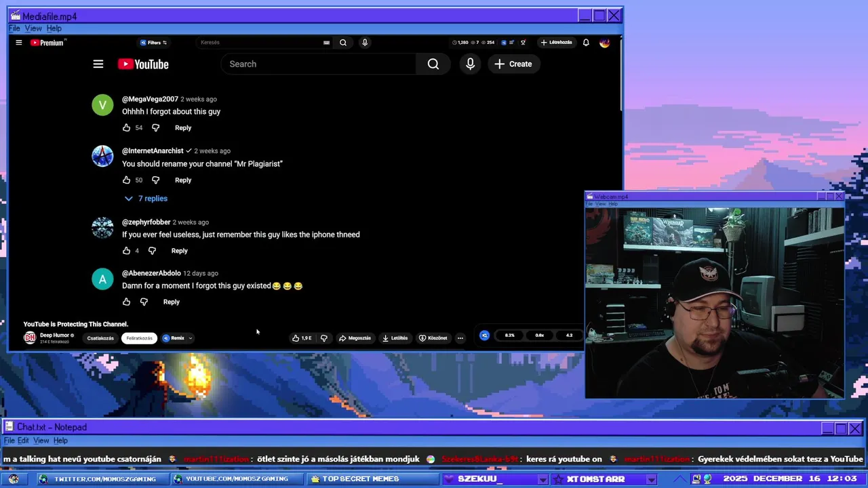Click the blue vidIQ circle icon by 8.2%
Screen dimensions: 868x488
484,335
